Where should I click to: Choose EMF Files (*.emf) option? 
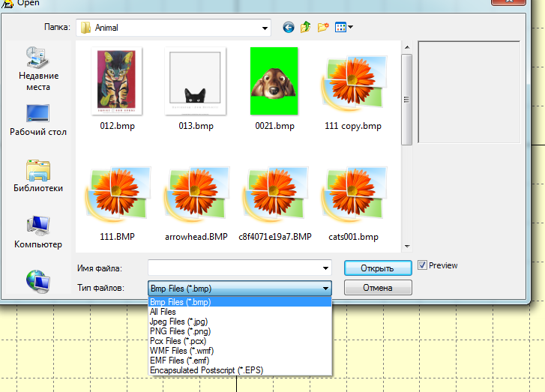(240, 361)
